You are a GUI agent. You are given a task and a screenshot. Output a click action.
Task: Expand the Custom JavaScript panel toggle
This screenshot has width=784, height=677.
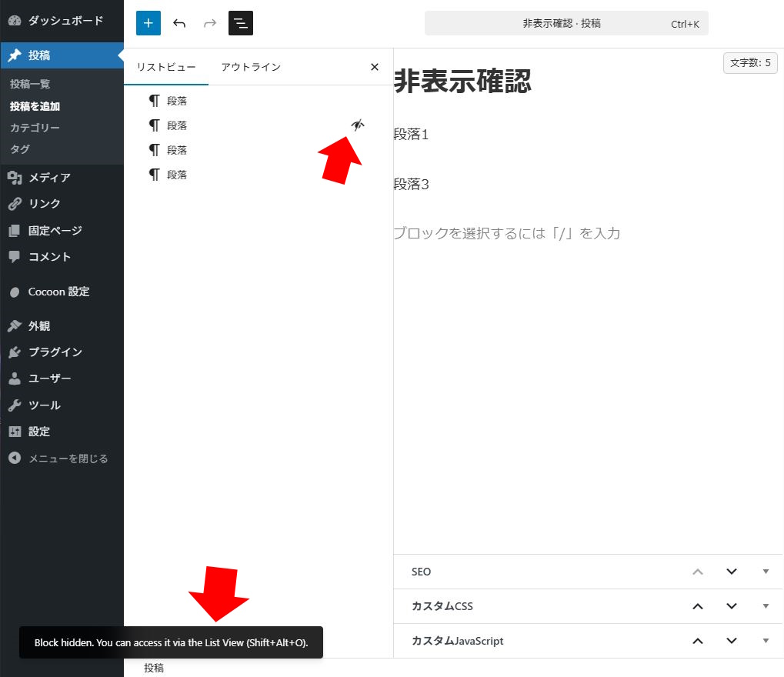coord(766,641)
